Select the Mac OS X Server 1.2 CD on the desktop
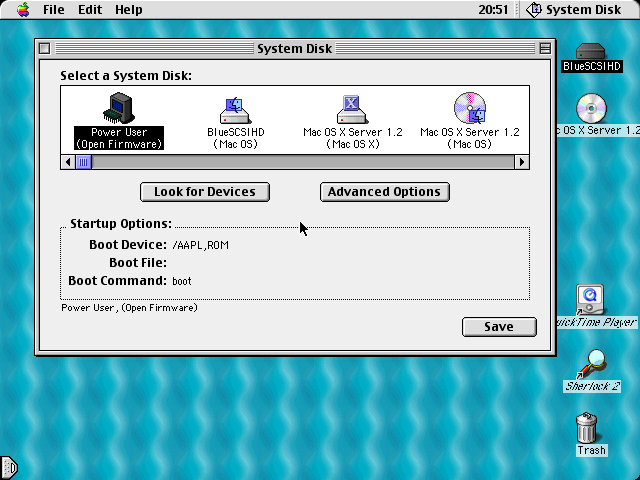Image resolution: width=640 pixels, height=480 pixels. [x=591, y=108]
